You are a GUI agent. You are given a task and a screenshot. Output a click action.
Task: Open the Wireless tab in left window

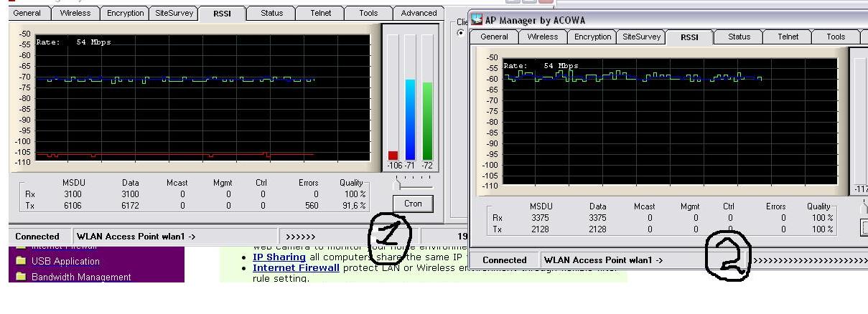(x=75, y=13)
